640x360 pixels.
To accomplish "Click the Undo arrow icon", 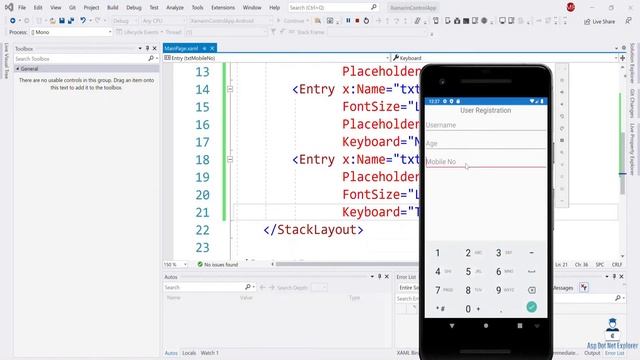I will (83, 20).
